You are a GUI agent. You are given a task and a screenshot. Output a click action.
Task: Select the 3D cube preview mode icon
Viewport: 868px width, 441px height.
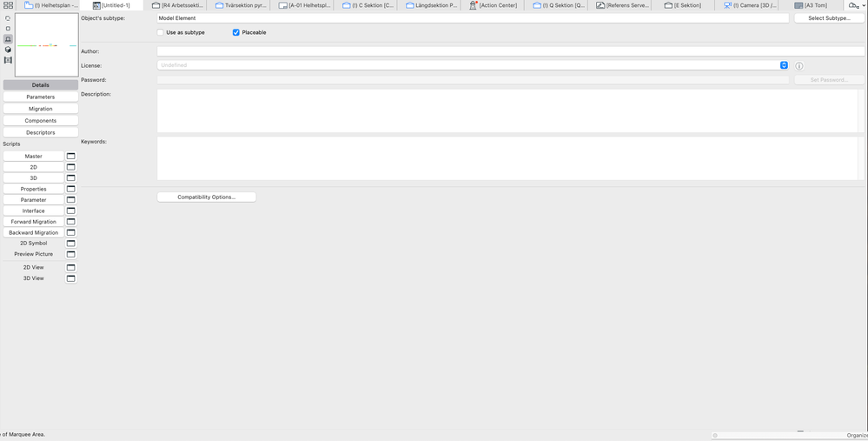(8, 50)
